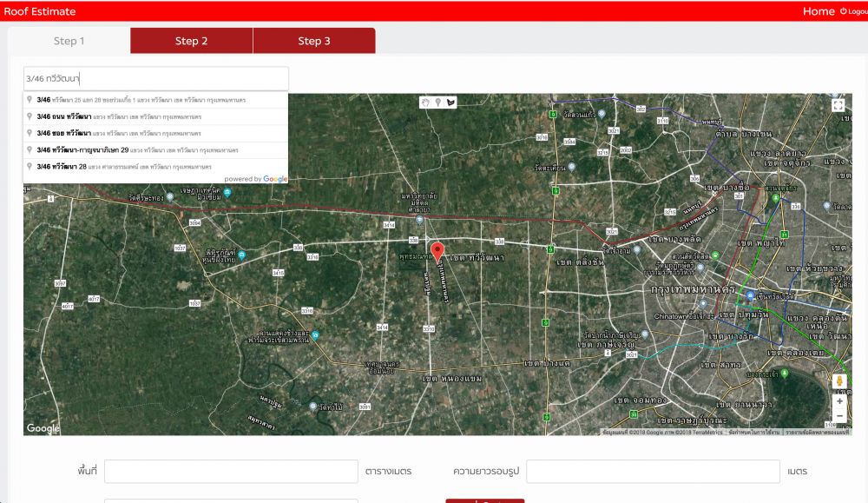Screen dimensions: 868x503
Task: Zoom out on the map
Action: tap(839, 416)
